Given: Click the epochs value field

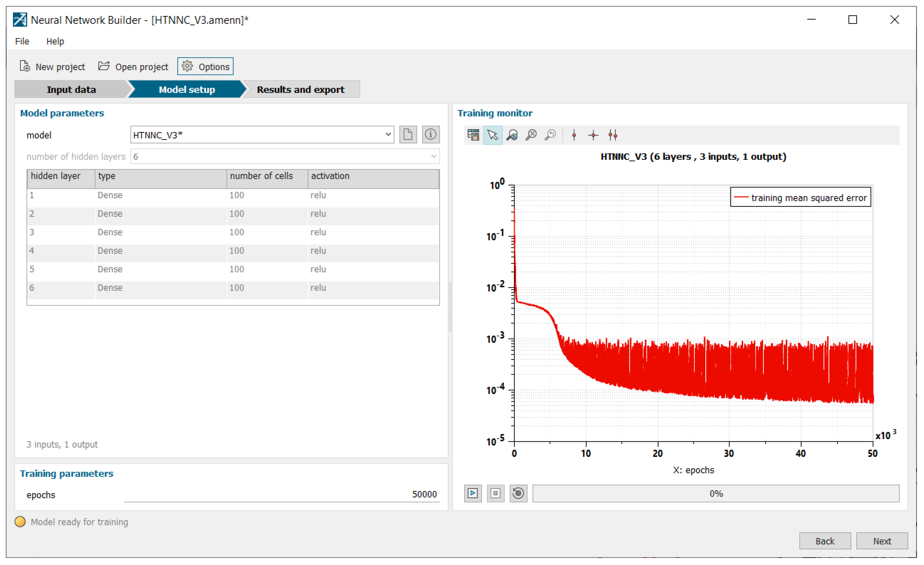Looking at the screenshot, I should pos(281,494).
